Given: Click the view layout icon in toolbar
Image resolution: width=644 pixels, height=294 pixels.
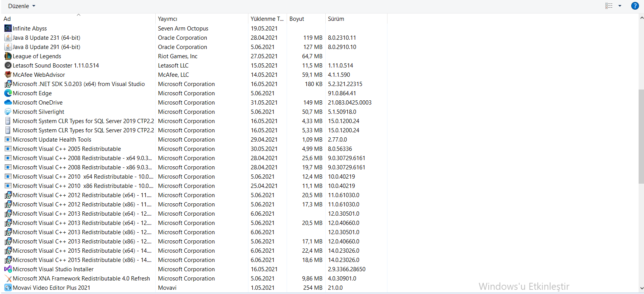Looking at the screenshot, I should [x=609, y=6].
